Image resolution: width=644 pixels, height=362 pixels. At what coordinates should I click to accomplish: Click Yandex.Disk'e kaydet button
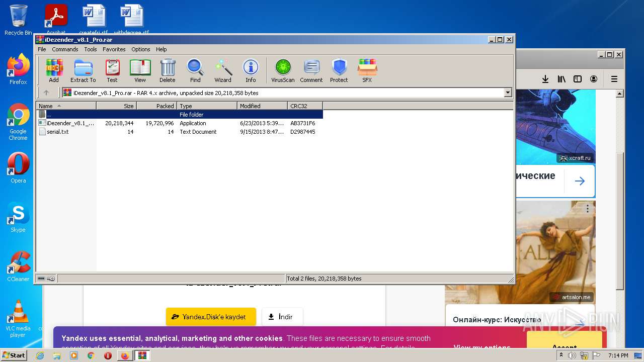tap(211, 317)
